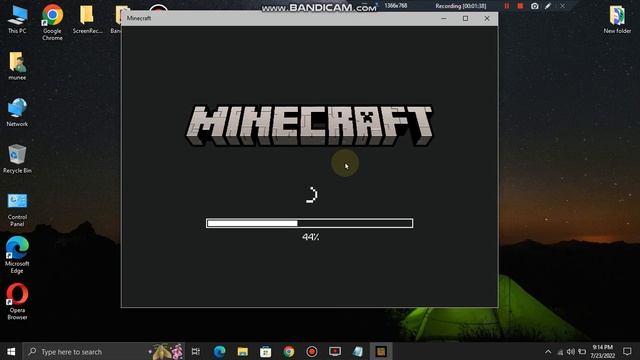Screen dimensions: 640x360
Task: Open Microsoft Store from the taskbar
Action: pyautogui.click(x=266, y=351)
